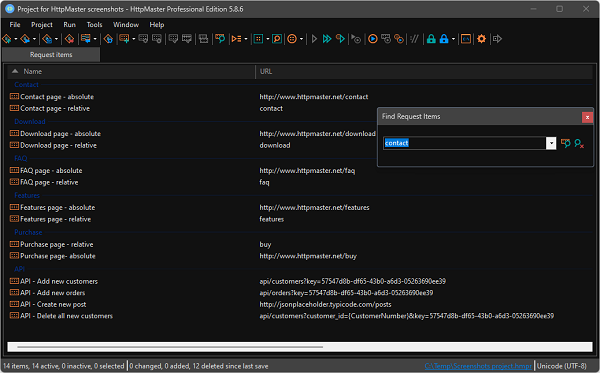The height and width of the screenshot is (373, 600).
Task: Open the Run menu
Action: click(x=69, y=25)
